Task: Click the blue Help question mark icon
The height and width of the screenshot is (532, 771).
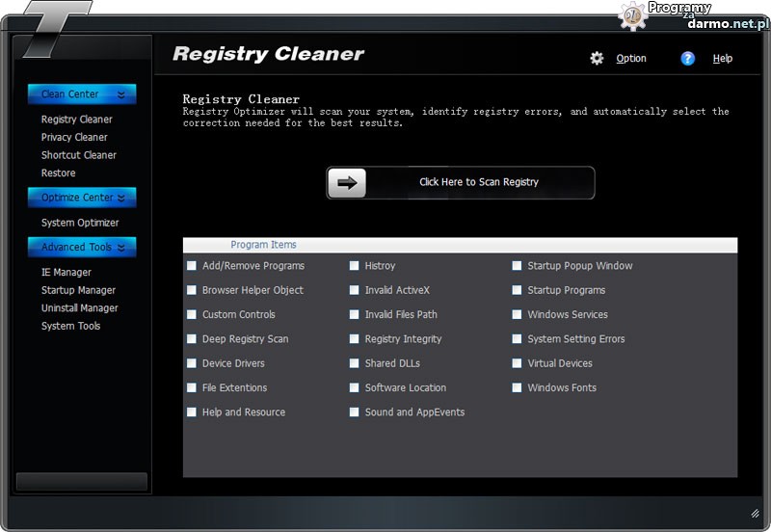Action: [687, 59]
